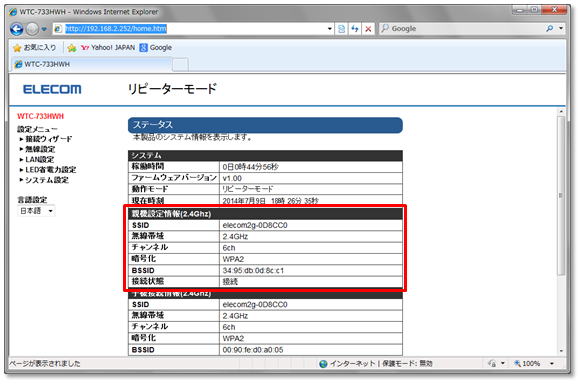Click the new tab button
This screenshot has height=384, width=581.
180,65
